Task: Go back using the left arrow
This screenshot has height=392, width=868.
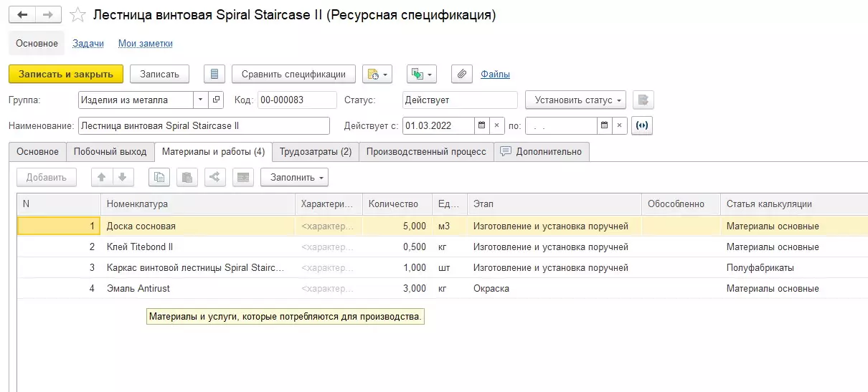Action: (22, 15)
